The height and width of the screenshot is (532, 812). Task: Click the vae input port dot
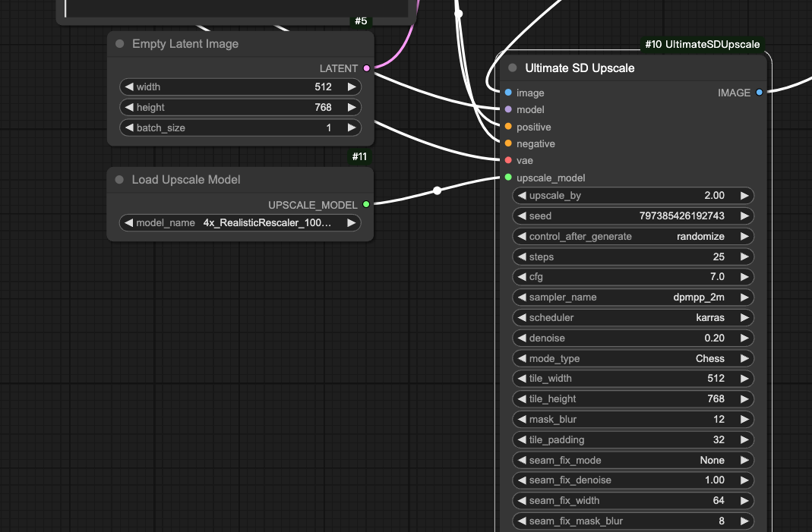point(508,160)
